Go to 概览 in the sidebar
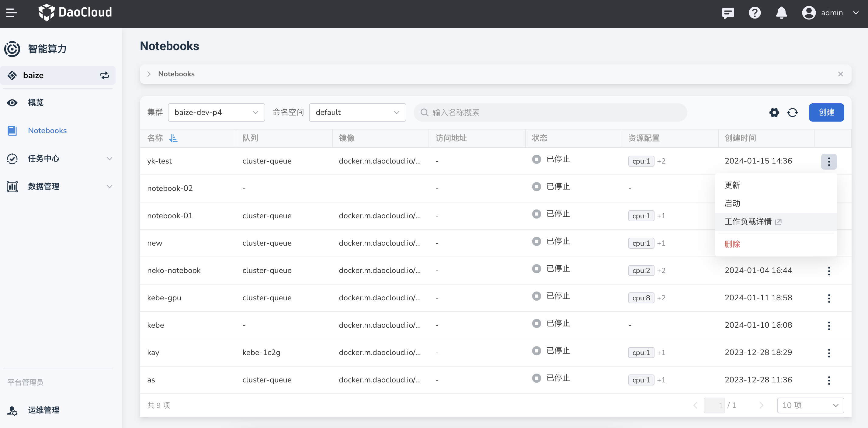The height and width of the screenshot is (428, 868). [x=36, y=103]
